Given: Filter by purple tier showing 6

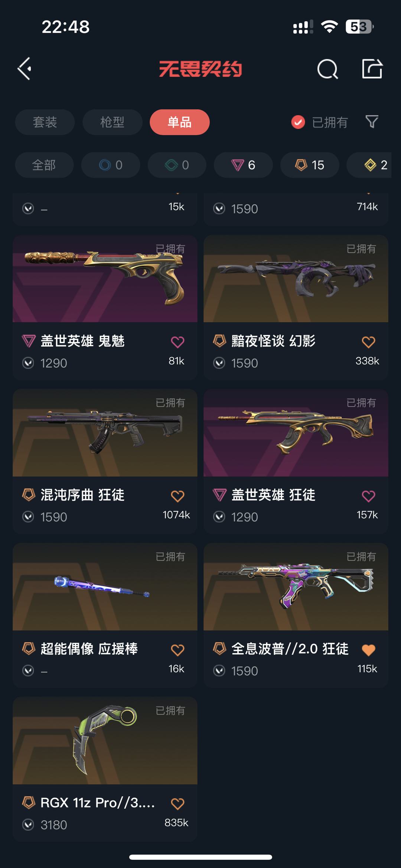Looking at the screenshot, I should pyautogui.click(x=243, y=165).
